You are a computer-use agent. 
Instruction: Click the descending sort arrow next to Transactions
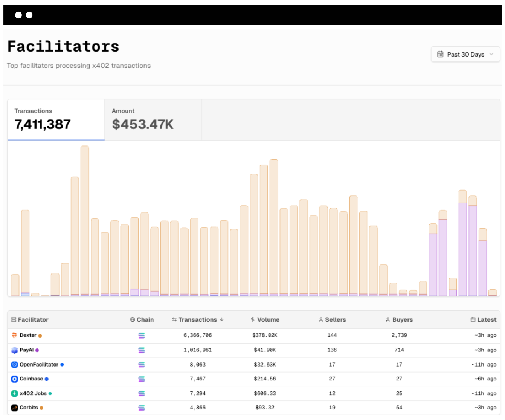[x=222, y=319]
